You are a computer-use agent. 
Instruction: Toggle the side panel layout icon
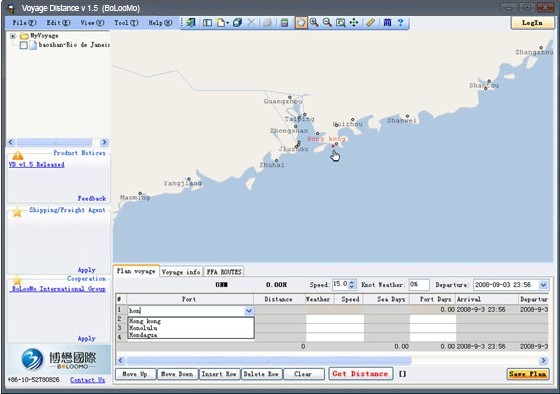(207, 23)
